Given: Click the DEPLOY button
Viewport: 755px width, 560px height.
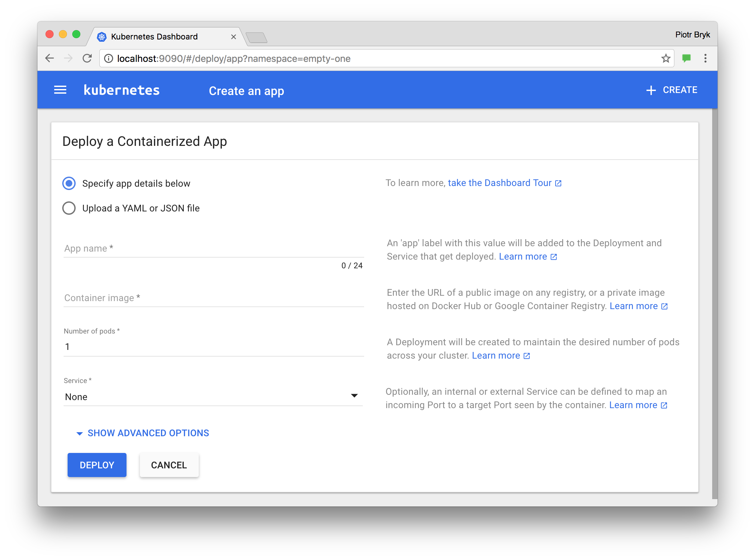Looking at the screenshot, I should tap(97, 465).
